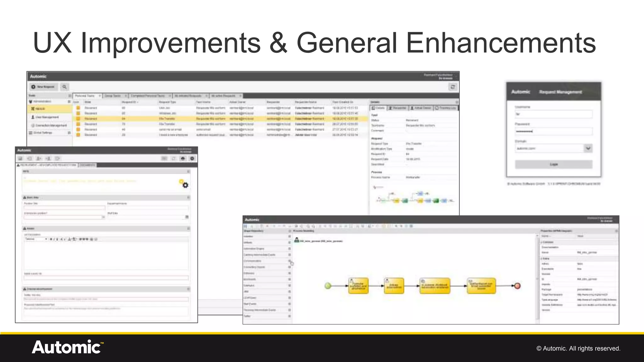Click the refresh icon at top right
644x362 pixels.
452,87
